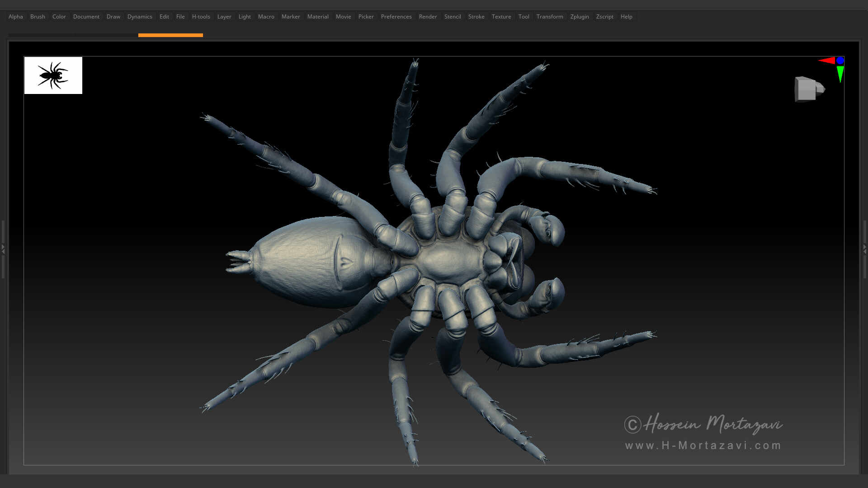Open the Tool menu to reveal the dropdown palette
This screenshot has height=488, width=868.
click(524, 16)
